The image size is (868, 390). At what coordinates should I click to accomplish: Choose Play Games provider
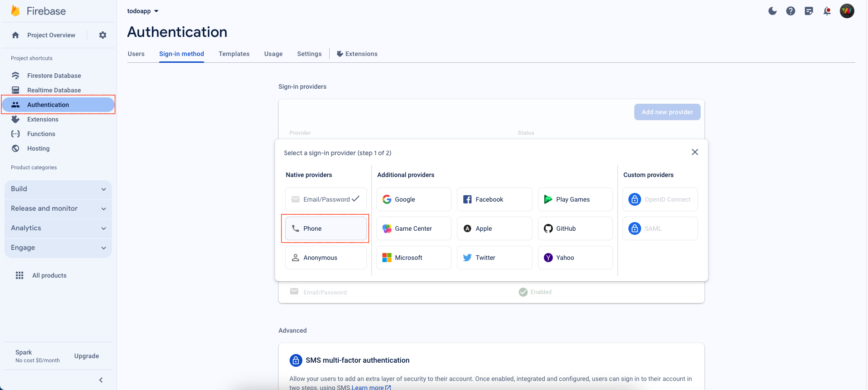(575, 199)
